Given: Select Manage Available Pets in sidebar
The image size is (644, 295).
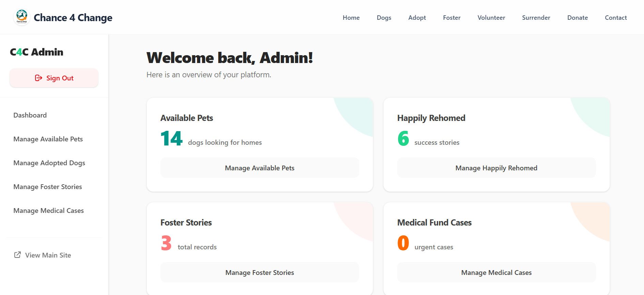Looking at the screenshot, I should coord(48,139).
